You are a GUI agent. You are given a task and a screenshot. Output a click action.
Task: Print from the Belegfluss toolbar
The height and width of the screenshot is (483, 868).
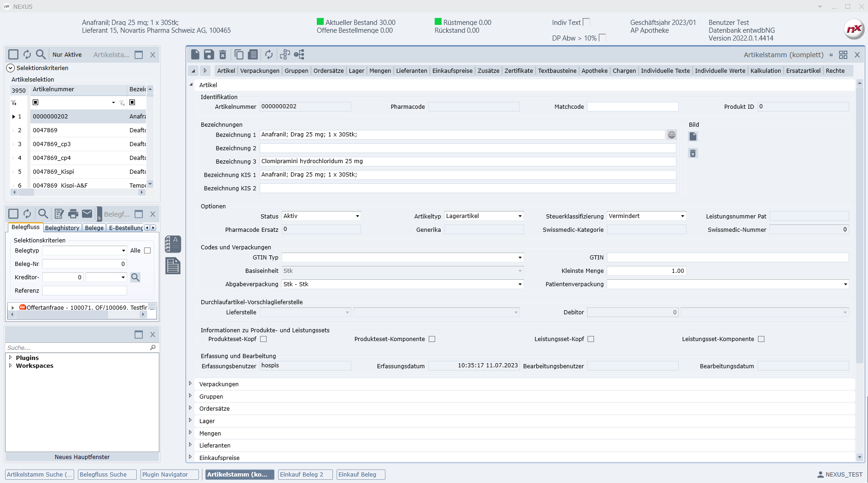[73, 214]
